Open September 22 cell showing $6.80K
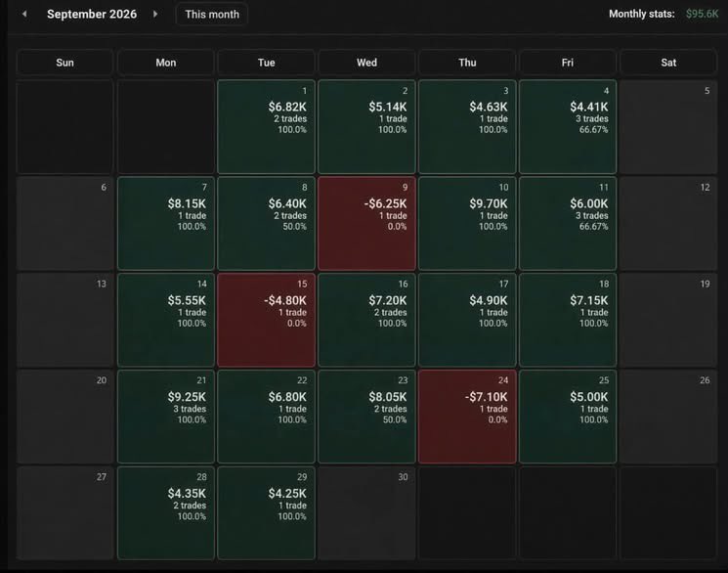The height and width of the screenshot is (573, 728). pyautogui.click(x=267, y=417)
